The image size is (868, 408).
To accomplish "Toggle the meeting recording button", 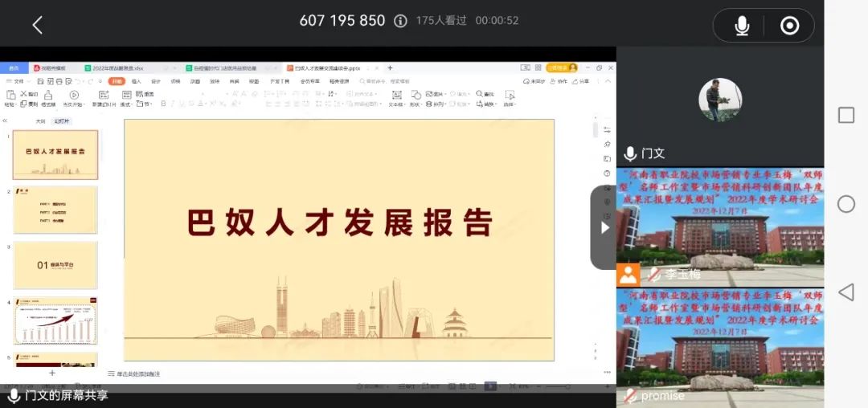I will click(x=790, y=26).
